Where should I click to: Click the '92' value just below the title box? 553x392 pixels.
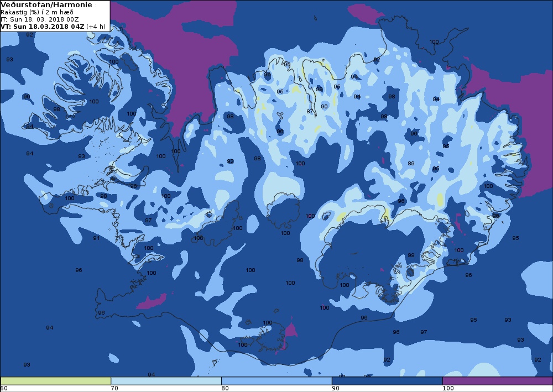pos(29,34)
